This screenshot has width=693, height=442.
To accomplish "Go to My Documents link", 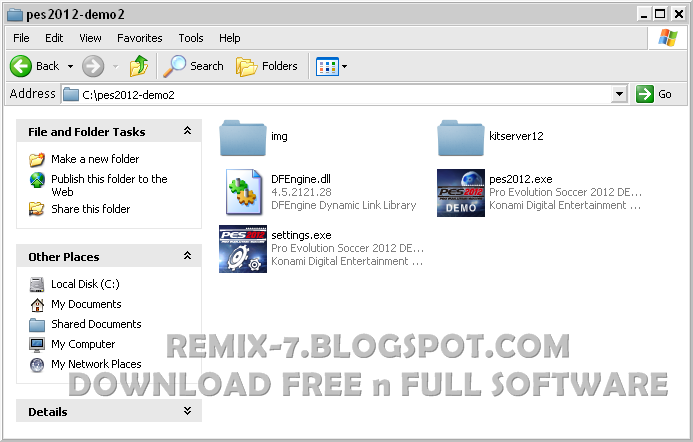I will click(x=86, y=305).
